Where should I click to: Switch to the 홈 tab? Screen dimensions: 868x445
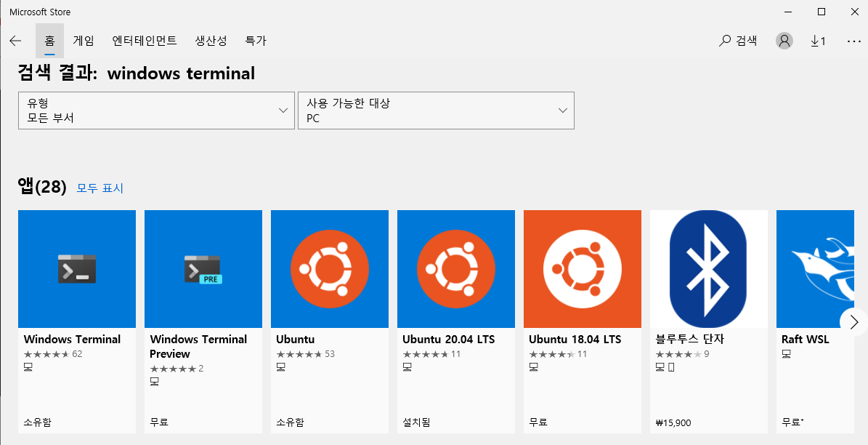50,41
